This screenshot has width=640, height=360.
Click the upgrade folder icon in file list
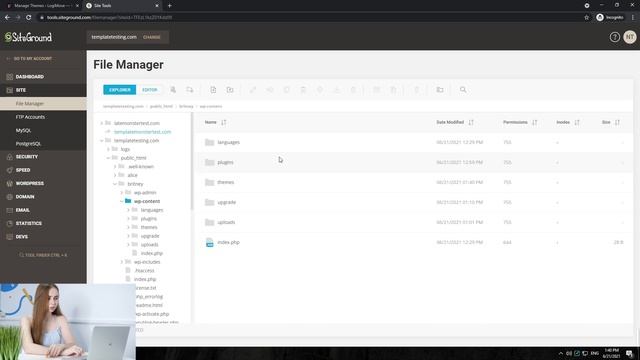(209, 202)
